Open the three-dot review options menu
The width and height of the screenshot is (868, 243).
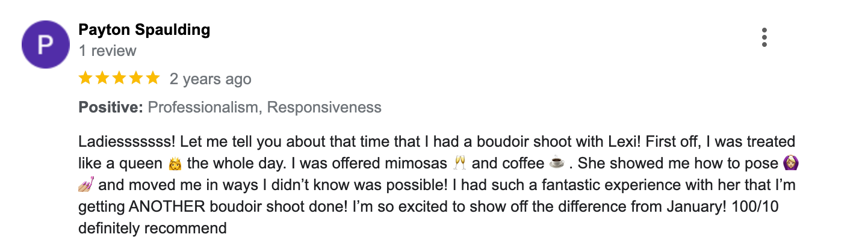tap(764, 37)
